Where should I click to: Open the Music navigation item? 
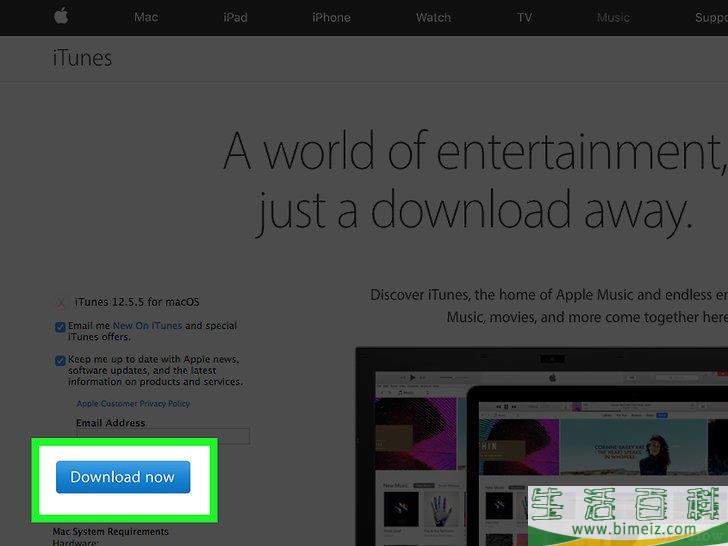point(613,18)
